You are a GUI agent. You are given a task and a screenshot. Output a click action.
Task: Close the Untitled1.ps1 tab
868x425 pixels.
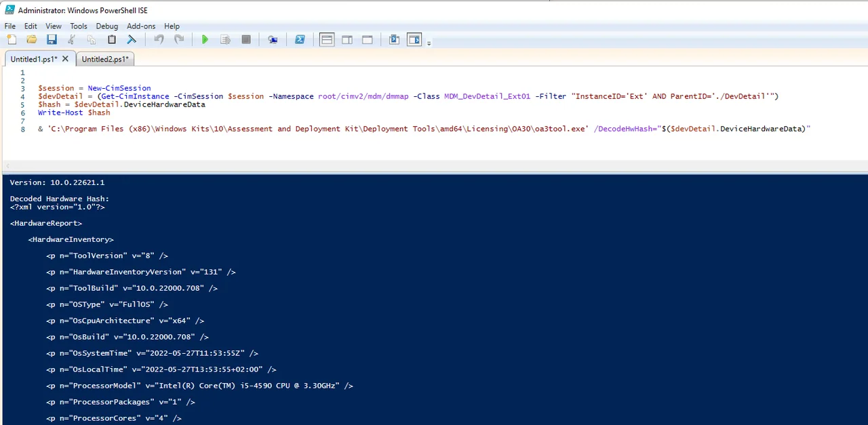tap(65, 59)
